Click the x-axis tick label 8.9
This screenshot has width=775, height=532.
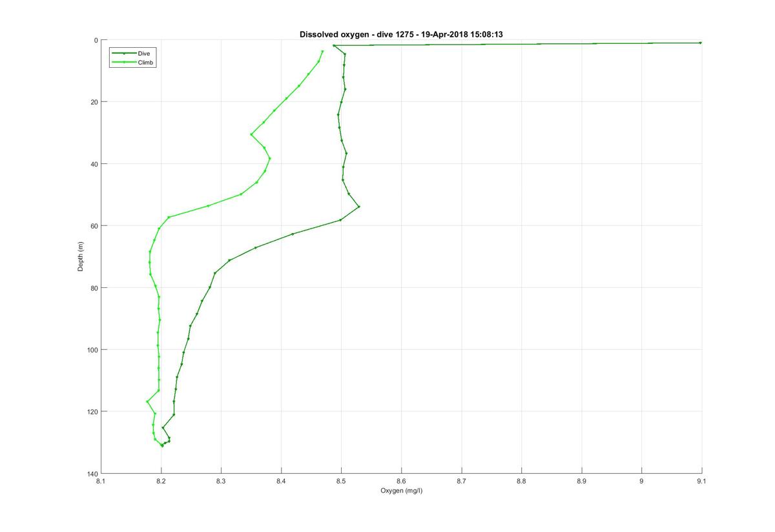point(582,481)
